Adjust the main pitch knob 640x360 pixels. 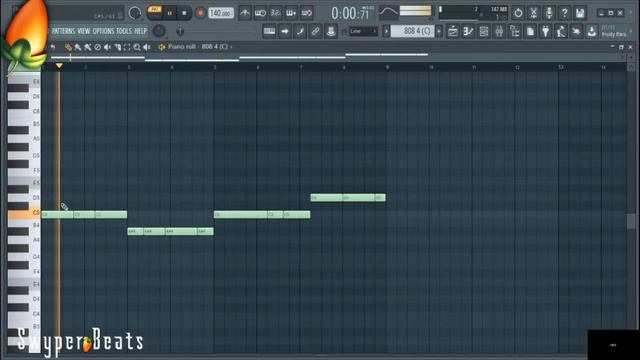159,31
